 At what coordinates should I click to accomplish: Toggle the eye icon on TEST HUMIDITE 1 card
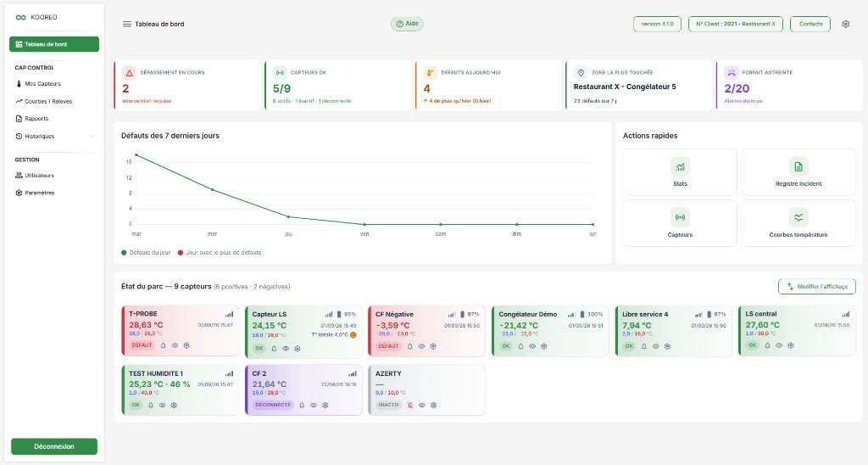click(x=162, y=405)
